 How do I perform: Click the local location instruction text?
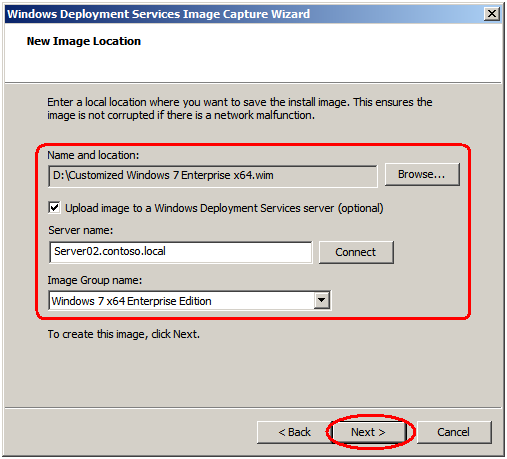point(239,108)
